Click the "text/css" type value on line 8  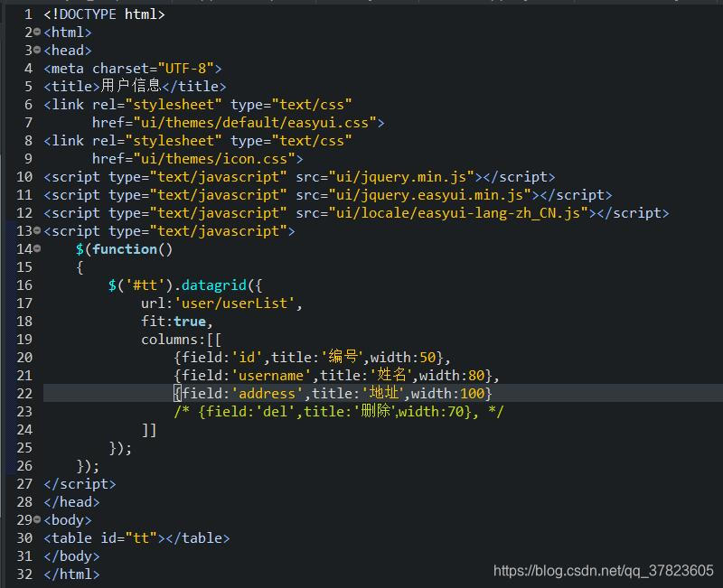coord(312,141)
